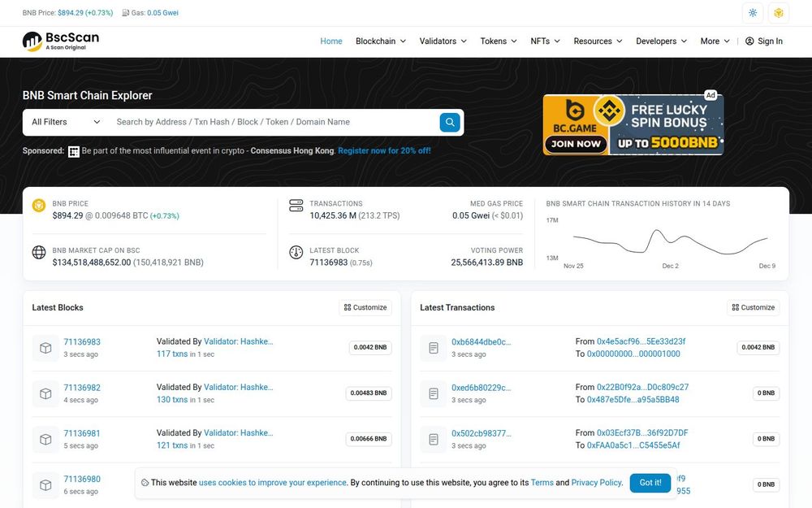
Task: Expand the Blockchain menu
Action: click(x=381, y=41)
